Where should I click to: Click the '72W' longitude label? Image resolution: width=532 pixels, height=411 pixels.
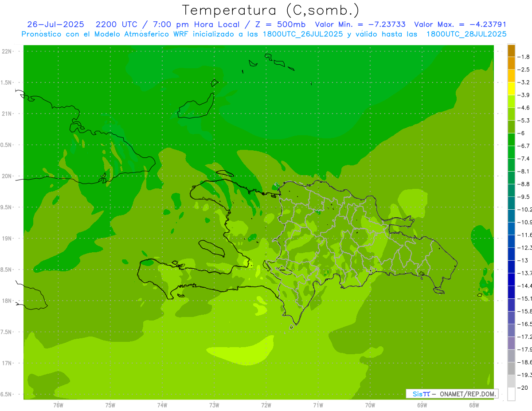266,405
